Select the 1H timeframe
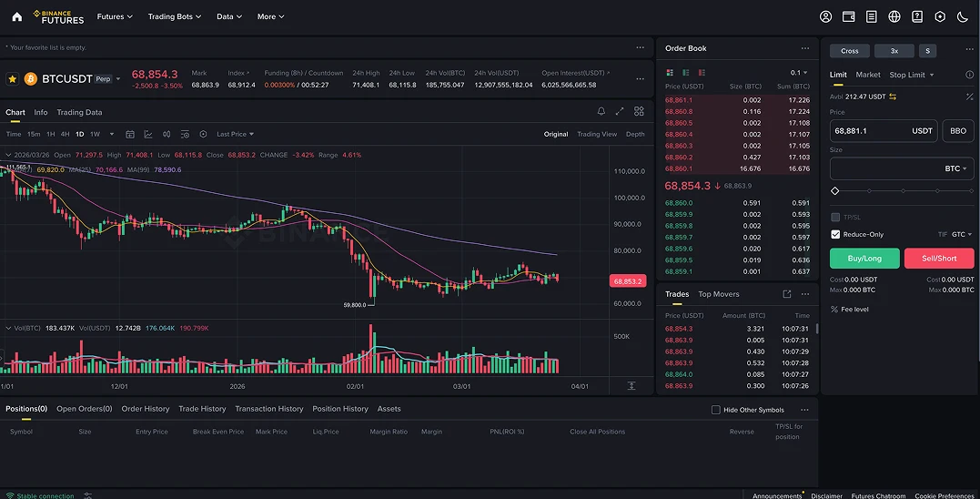 point(51,135)
